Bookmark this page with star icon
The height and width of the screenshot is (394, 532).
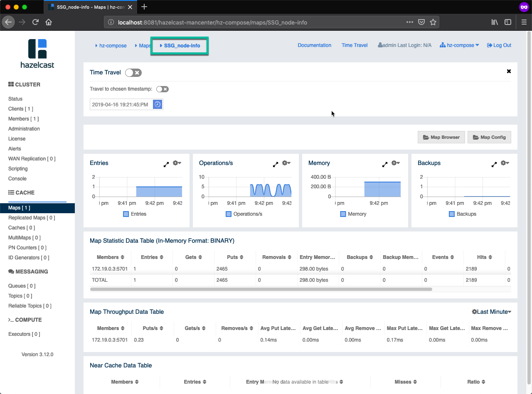click(433, 22)
